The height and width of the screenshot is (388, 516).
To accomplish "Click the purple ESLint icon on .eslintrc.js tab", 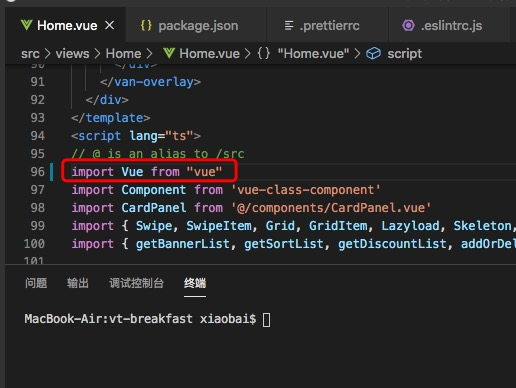I will pos(408,25).
